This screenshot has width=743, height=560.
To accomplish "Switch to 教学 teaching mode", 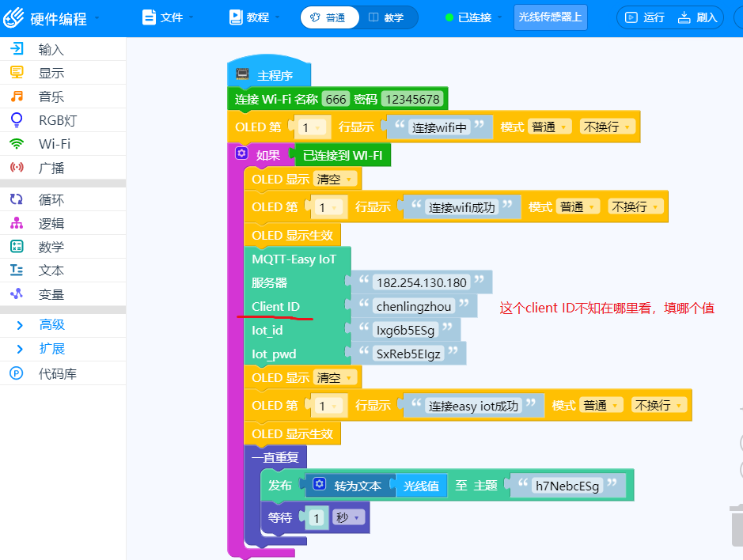I will (x=387, y=17).
